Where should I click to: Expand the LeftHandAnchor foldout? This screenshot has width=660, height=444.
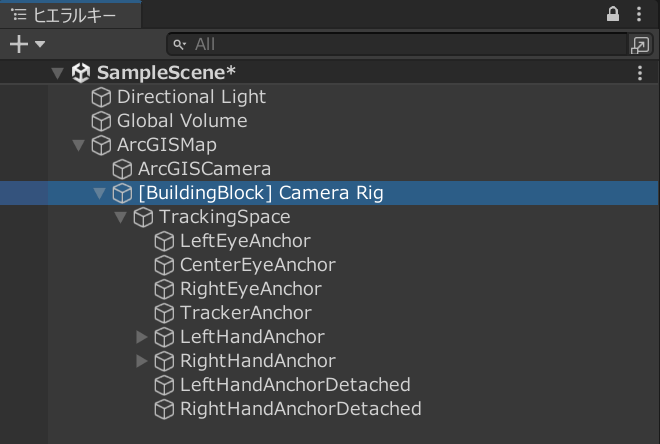[x=141, y=337]
